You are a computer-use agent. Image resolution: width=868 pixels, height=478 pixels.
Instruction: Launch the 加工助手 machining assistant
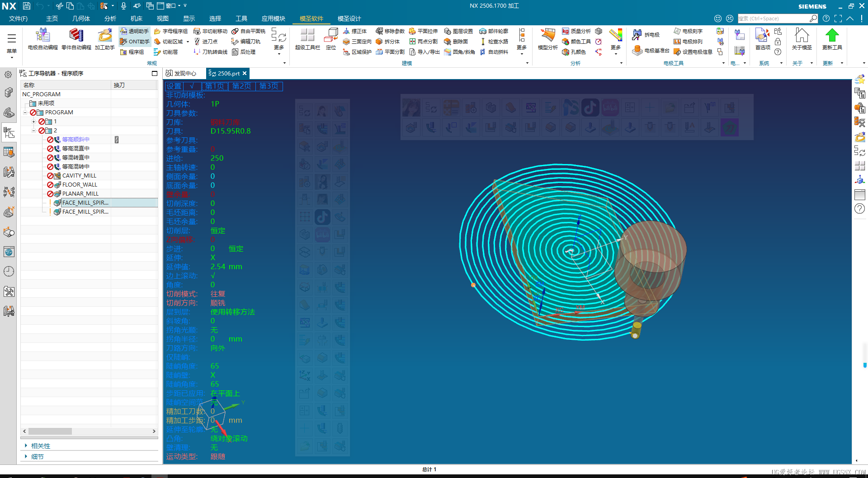tap(104, 36)
